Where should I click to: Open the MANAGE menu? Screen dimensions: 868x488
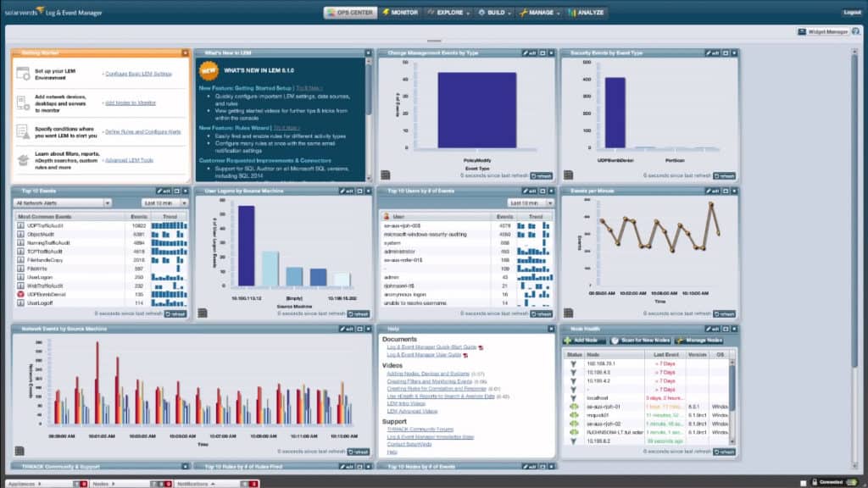[x=540, y=12]
